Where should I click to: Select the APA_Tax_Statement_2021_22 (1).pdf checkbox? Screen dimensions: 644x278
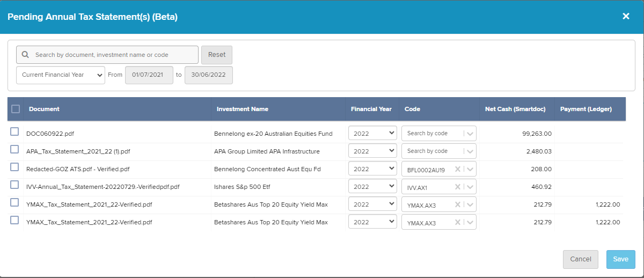[14, 150]
